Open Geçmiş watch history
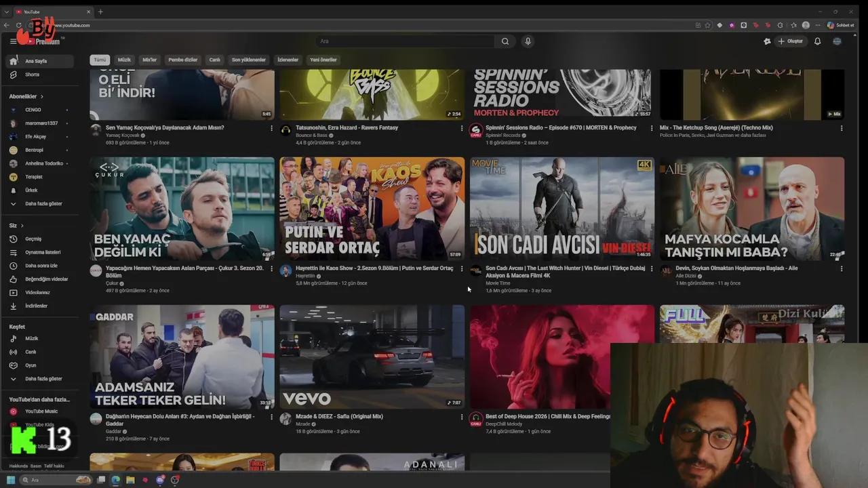Image resolution: width=868 pixels, height=488 pixels. (x=41, y=239)
